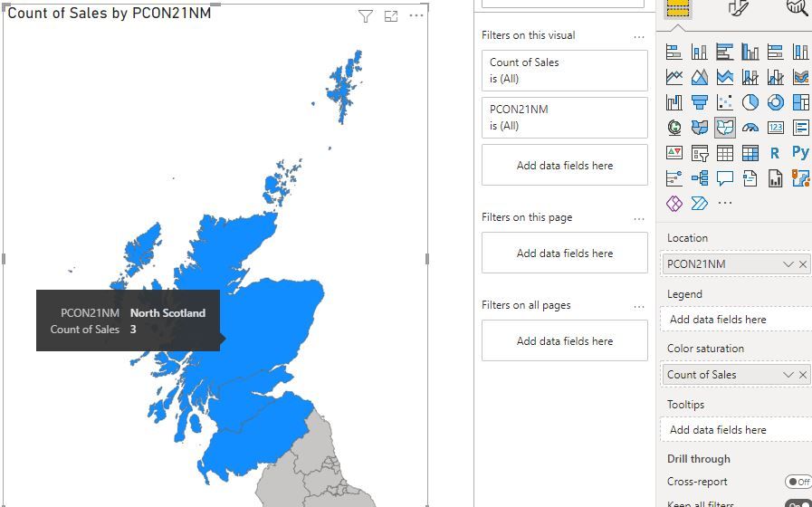Click the visual's filter funnel icon
812x507 pixels.
pos(366,16)
